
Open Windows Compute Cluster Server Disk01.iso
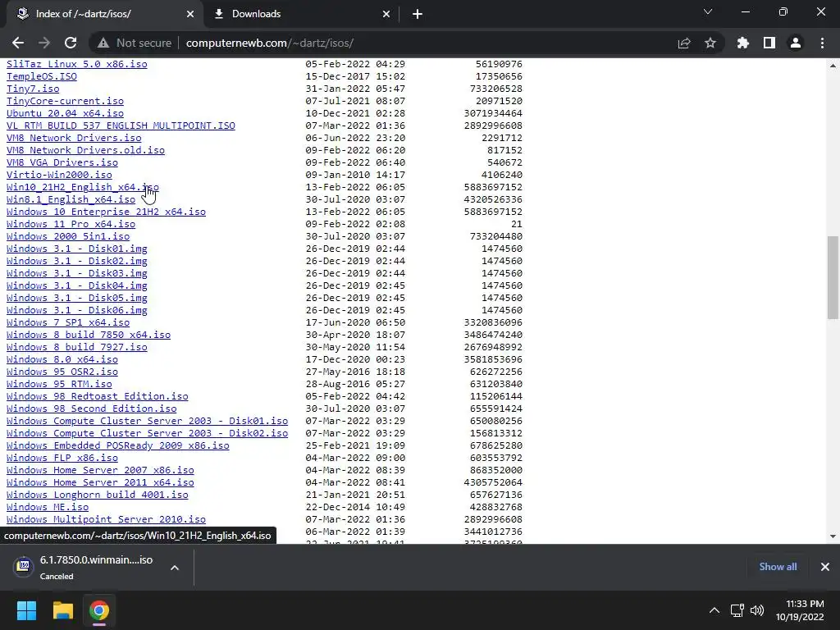pos(148,421)
